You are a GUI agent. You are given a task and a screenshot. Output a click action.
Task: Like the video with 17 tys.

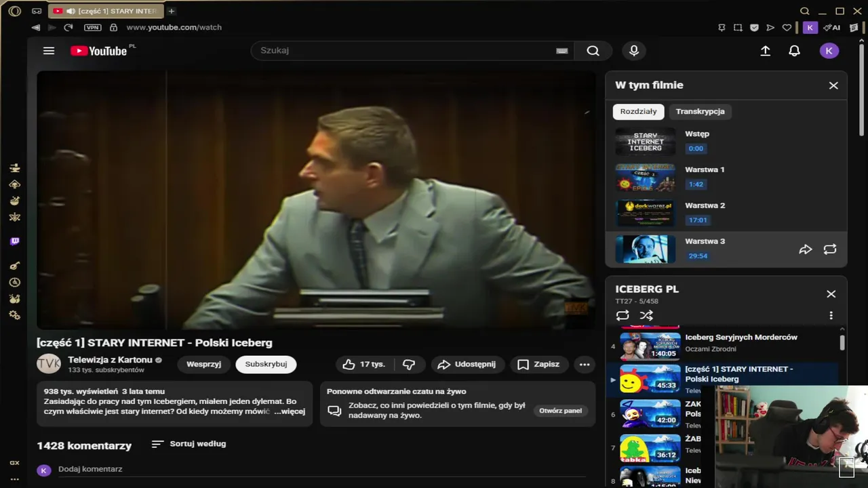[x=364, y=365]
